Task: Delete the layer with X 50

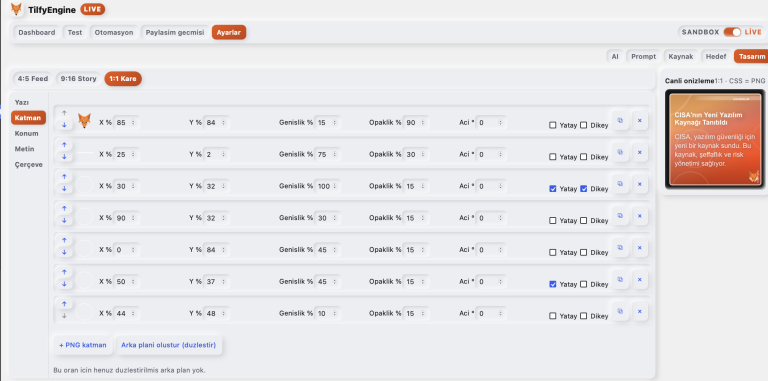Action: [x=640, y=280]
